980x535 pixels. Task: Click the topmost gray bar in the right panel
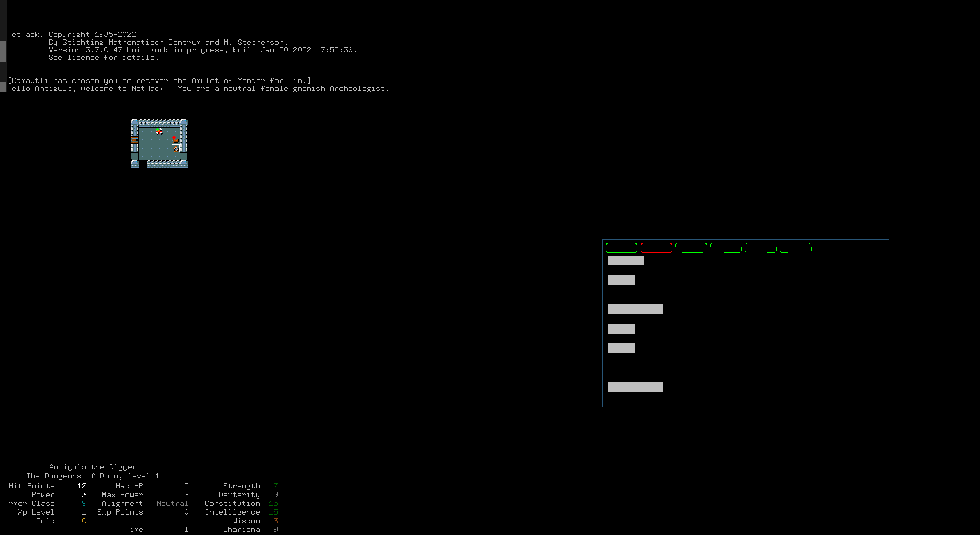(626, 260)
